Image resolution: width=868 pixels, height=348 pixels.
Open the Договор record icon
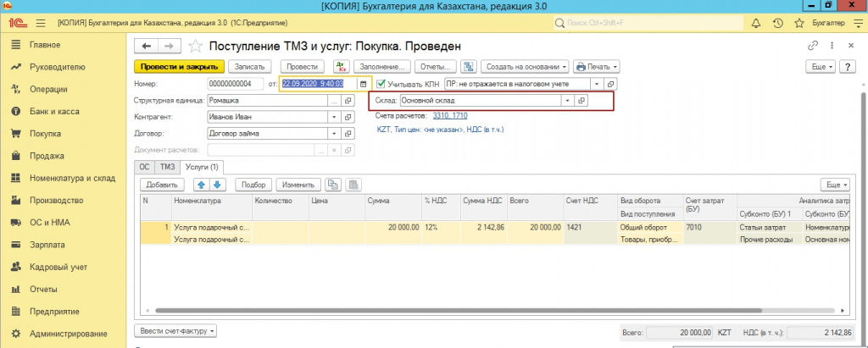pyautogui.click(x=348, y=133)
